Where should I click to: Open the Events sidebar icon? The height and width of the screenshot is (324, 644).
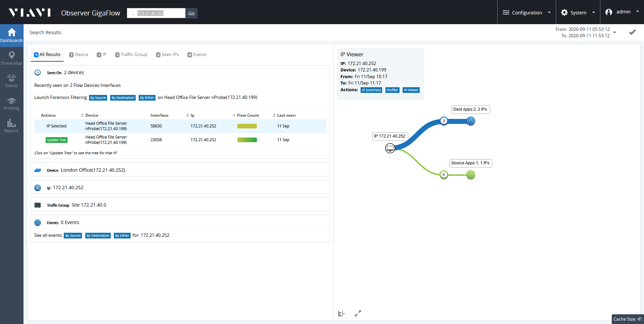[11, 78]
